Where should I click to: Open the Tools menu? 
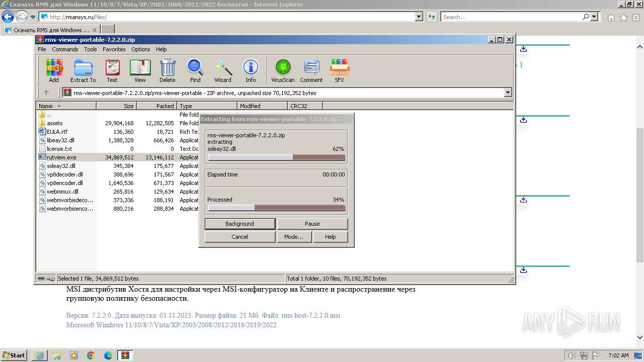(x=91, y=49)
